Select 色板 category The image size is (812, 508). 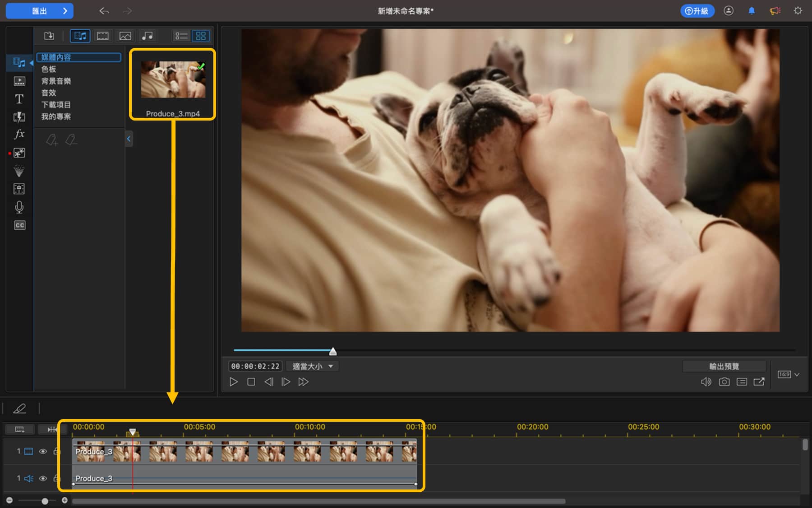pyautogui.click(x=49, y=69)
